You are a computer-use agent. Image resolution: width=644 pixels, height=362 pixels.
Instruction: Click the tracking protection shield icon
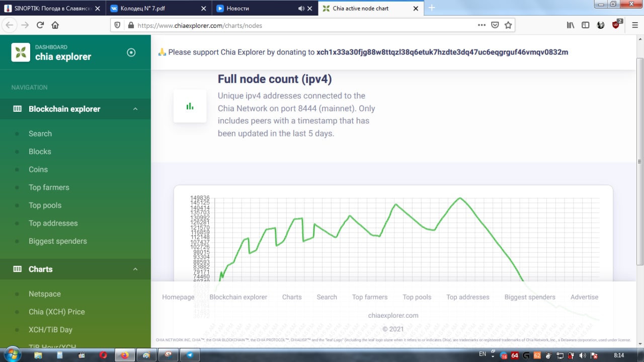tap(118, 25)
